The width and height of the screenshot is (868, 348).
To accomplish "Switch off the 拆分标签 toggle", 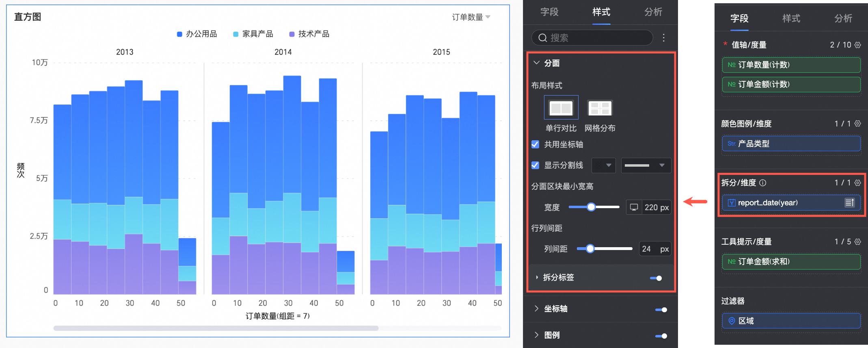I will [656, 278].
